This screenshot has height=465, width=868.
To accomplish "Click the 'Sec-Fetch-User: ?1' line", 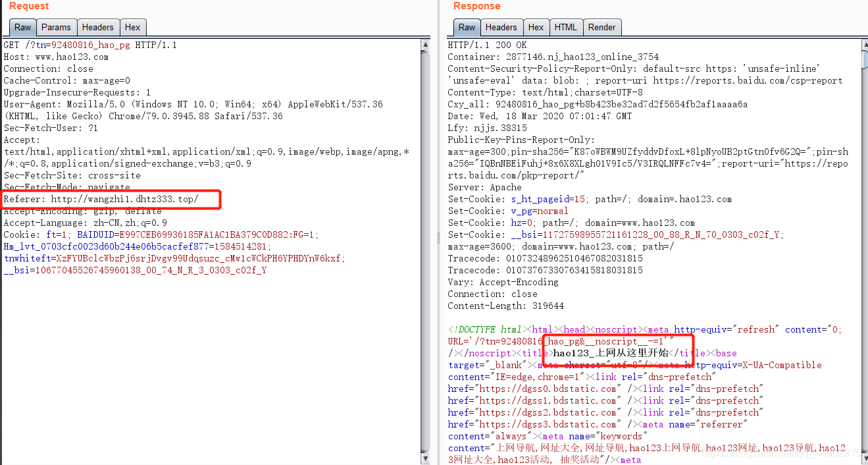I will pyautogui.click(x=51, y=128).
